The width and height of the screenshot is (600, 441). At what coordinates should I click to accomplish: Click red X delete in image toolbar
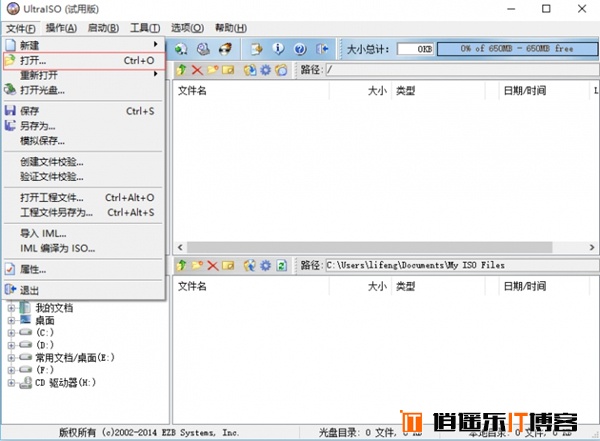(x=197, y=70)
